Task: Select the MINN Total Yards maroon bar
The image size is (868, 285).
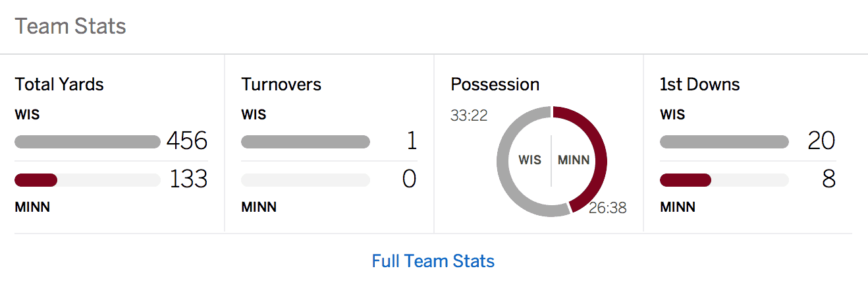Action: click(x=36, y=180)
